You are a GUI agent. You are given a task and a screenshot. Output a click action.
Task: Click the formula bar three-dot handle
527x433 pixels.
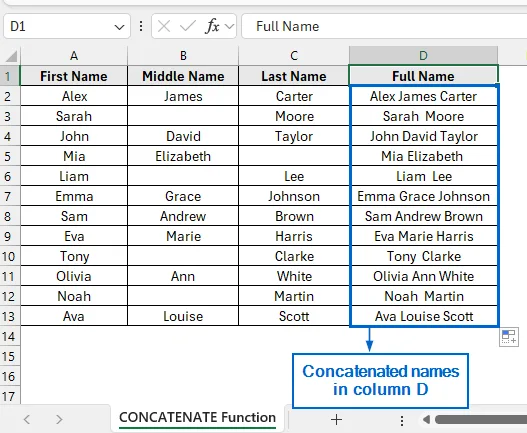(141, 26)
